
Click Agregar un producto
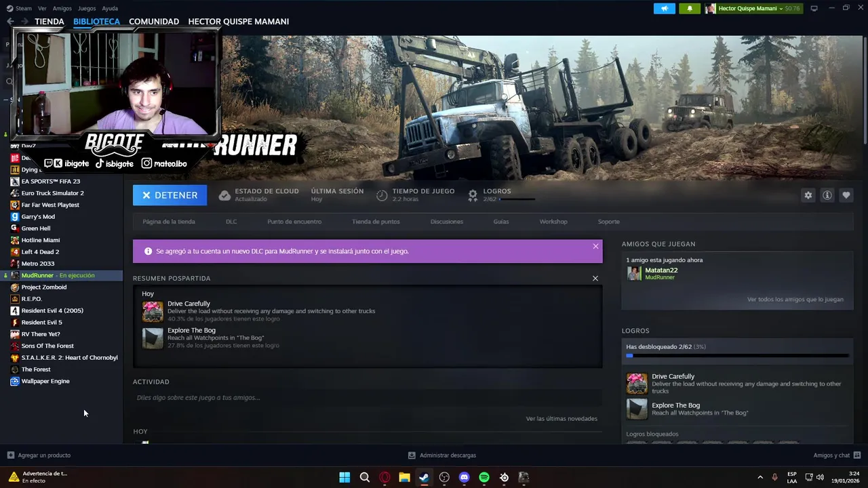pyautogui.click(x=39, y=455)
